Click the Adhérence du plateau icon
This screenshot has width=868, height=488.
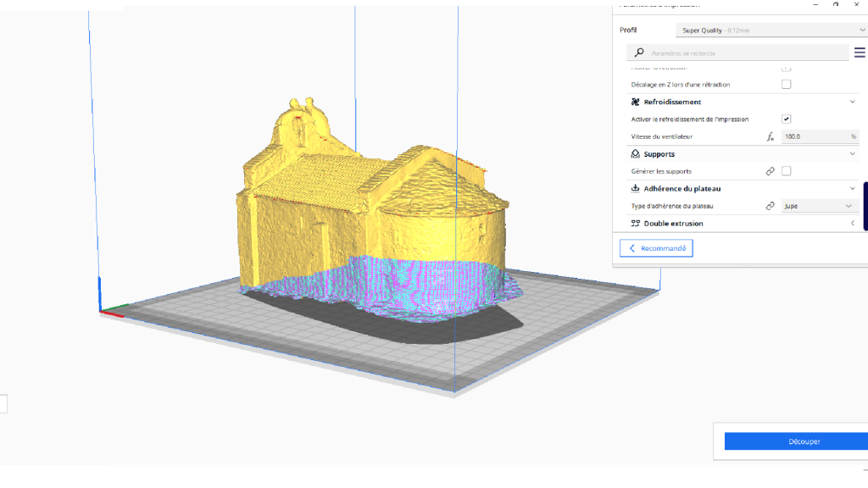(636, 189)
